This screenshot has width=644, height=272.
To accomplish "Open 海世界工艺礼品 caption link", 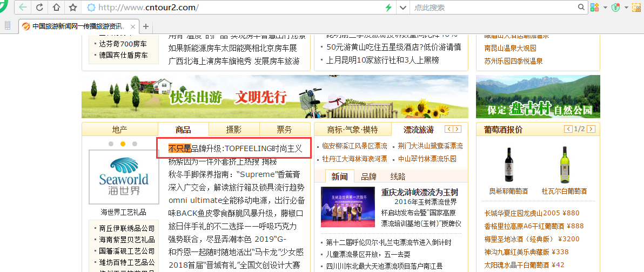I will [x=124, y=212].
